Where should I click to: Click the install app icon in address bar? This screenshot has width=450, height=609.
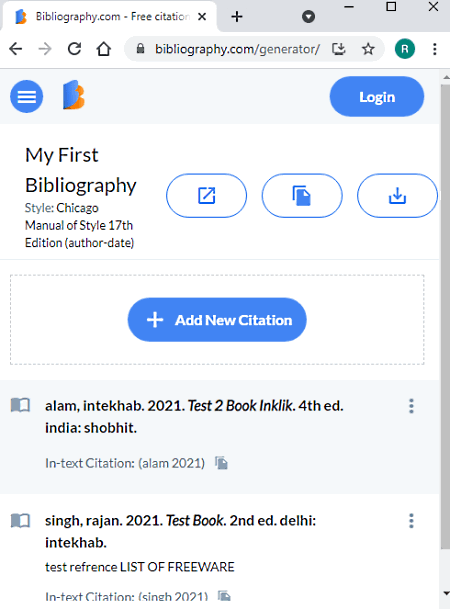point(339,49)
